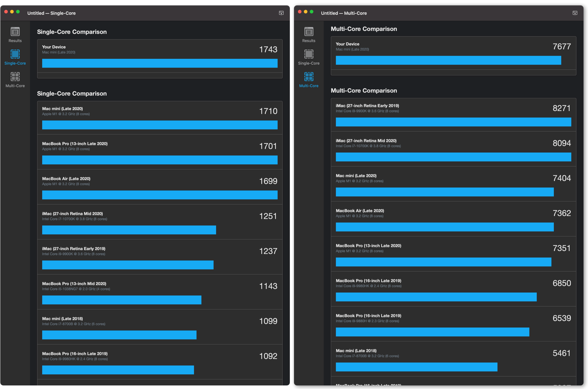Click upload icon in Multi-Core window titlebar

[x=575, y=13]
